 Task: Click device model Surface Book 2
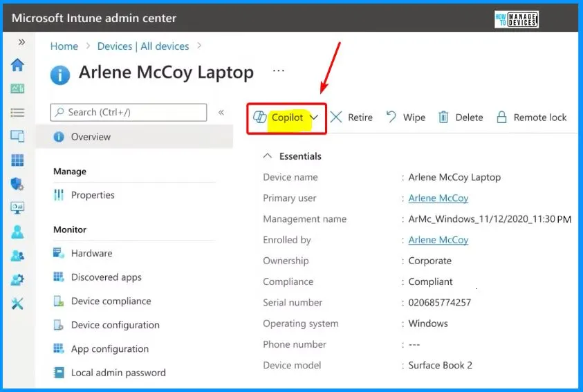click(x=441, y=365)
